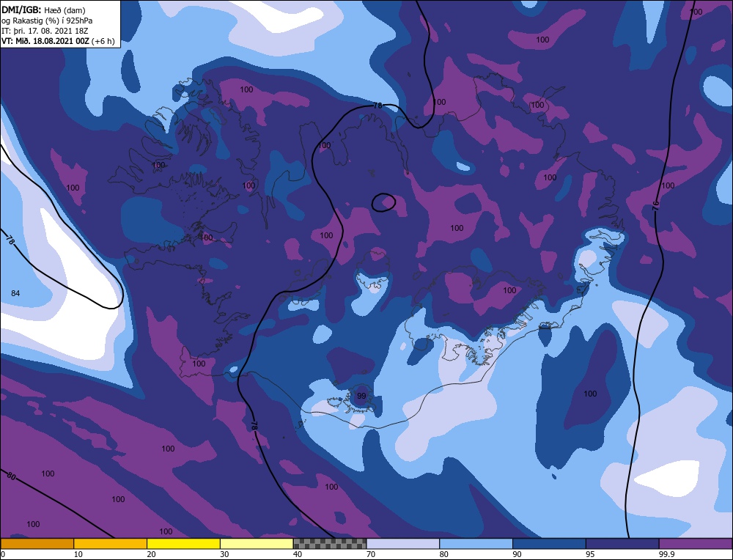Click the '40' legend scale label
733x560 pixels.
(x=298, y=554)
